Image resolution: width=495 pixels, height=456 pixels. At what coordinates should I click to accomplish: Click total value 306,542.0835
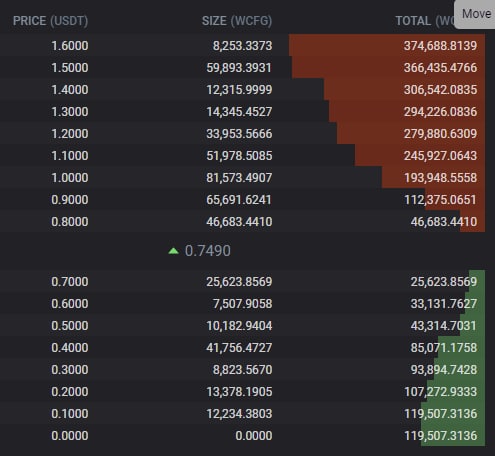tap(440, 90)
